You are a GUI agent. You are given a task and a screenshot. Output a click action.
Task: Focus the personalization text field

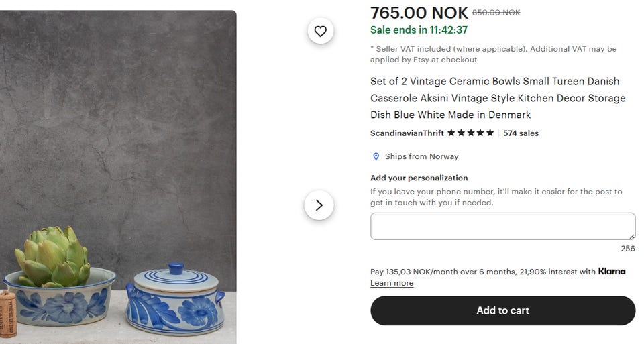[x=502, y=226]
